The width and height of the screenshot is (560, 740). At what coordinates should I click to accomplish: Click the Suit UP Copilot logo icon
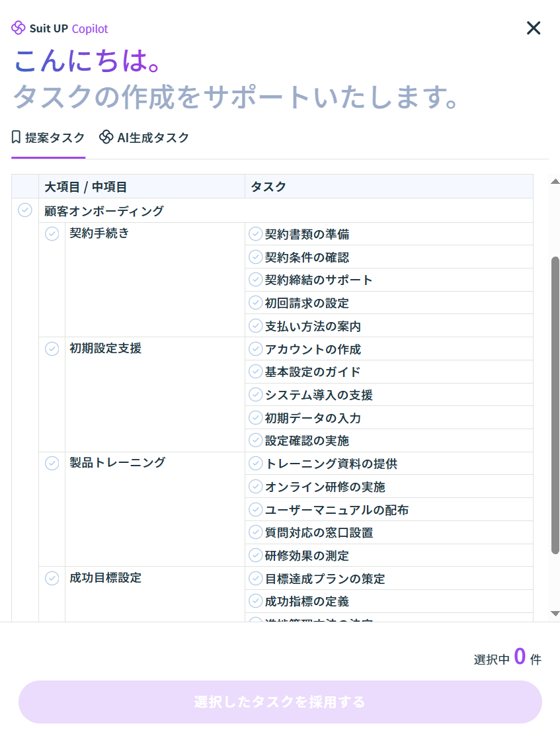(x=19, y=28)
